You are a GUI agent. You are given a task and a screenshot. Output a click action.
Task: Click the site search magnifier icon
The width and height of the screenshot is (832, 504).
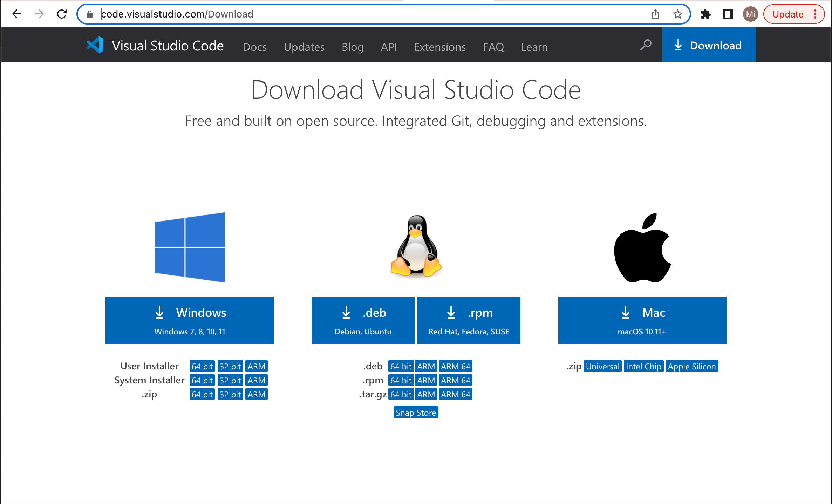[x=646, y=45]
